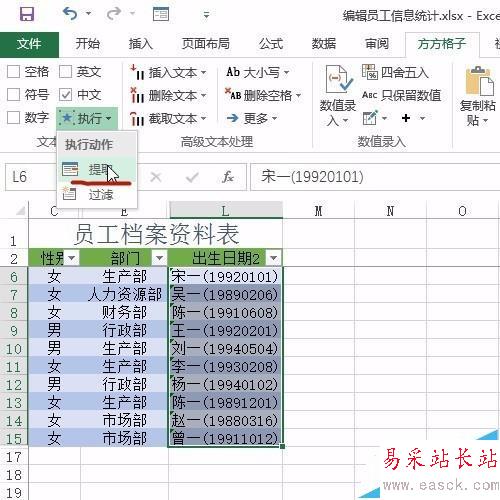Viewport: 500px width, 500px height.
Task: Open the 出生日期2 filter dropdown
Action: 273,258
